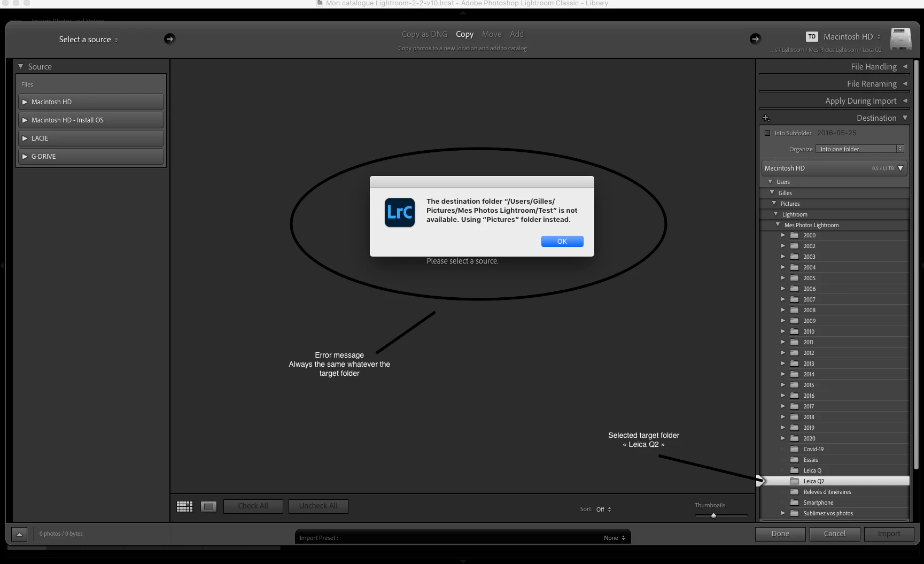Select the Lightroom tree folder row
Viewport: 924px width, 564px height.
click(835, 214)
